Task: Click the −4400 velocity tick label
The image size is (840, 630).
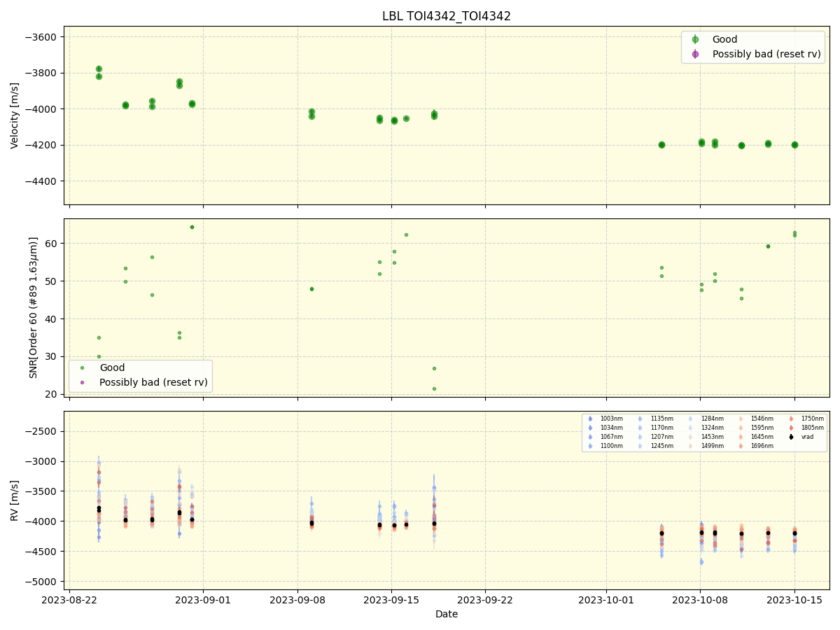Action: point(43,181)
